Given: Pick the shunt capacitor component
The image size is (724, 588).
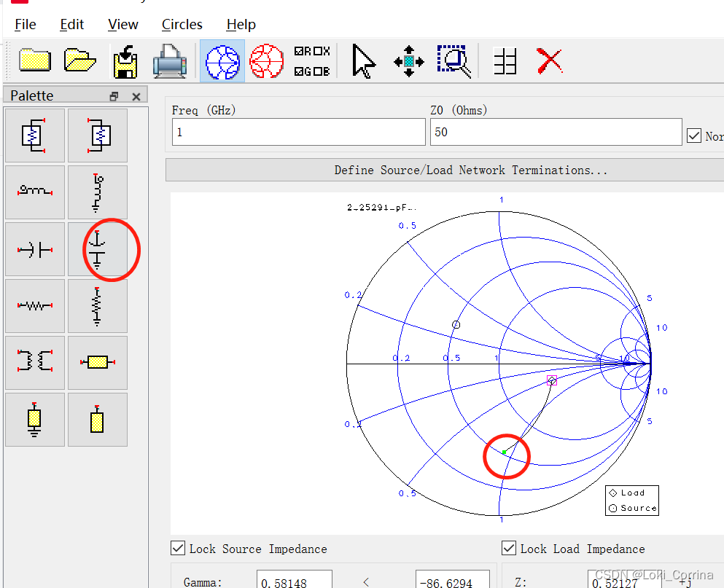Looking at the screenshot, I should click(98, 249).
